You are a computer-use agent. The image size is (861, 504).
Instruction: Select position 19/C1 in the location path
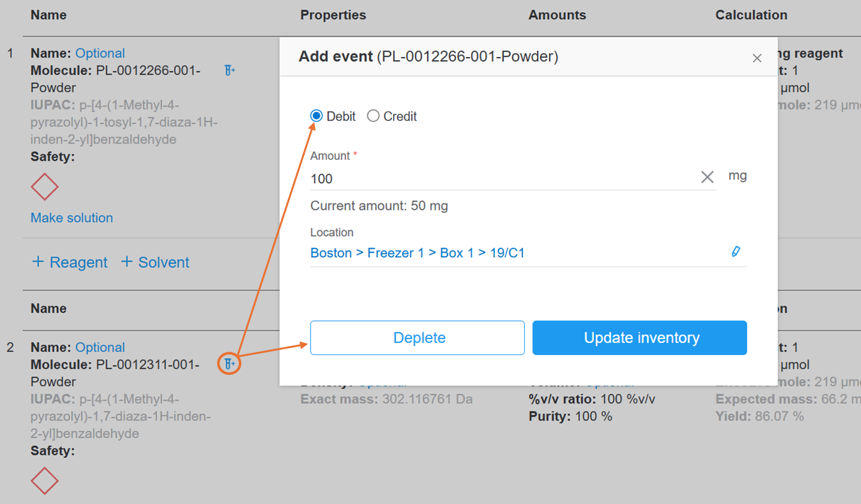click(x=504, y=252)
